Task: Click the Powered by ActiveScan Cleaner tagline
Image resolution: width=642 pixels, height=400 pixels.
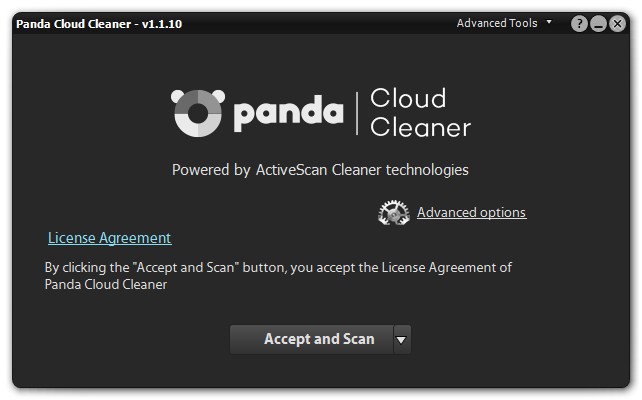Action: point(320,170)
